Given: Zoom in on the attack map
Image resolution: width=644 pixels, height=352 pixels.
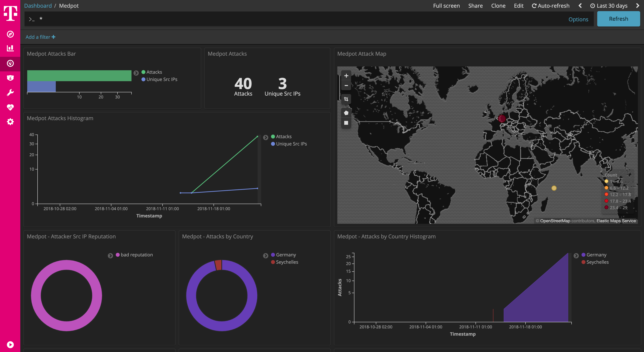Looking at the screenshot, I should 346,76.
